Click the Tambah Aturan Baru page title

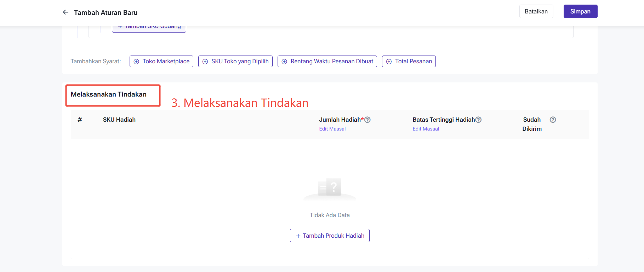click(x=106, y=13)
